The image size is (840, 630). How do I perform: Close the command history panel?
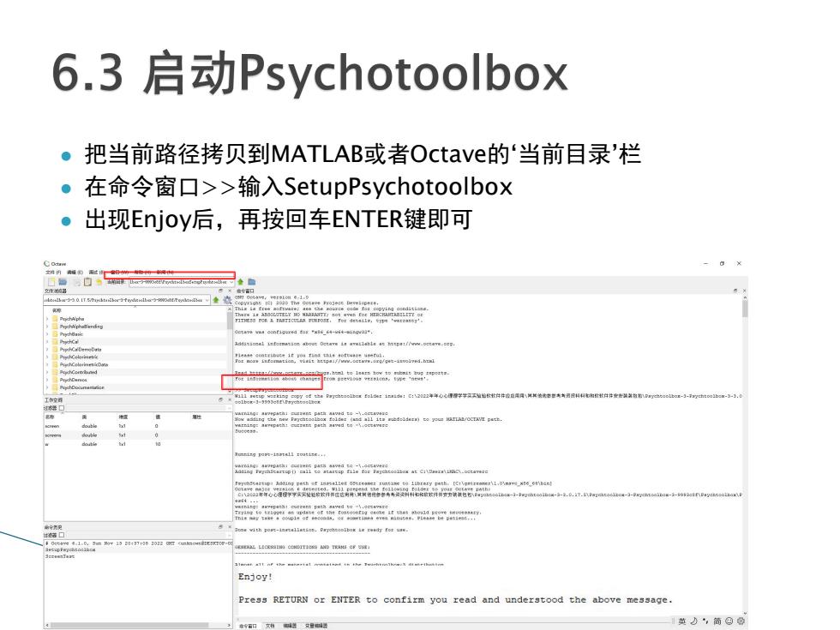pos(230,527)
